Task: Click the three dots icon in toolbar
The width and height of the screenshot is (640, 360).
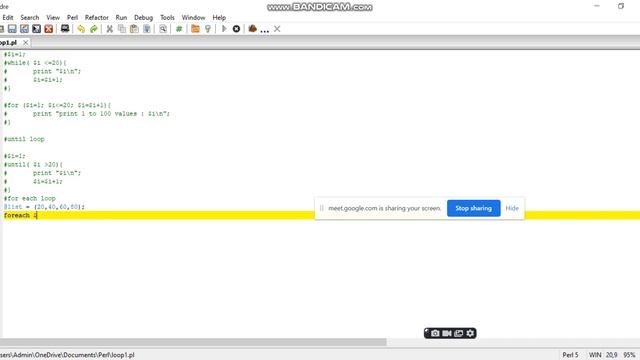Action: tap(264, 31)
